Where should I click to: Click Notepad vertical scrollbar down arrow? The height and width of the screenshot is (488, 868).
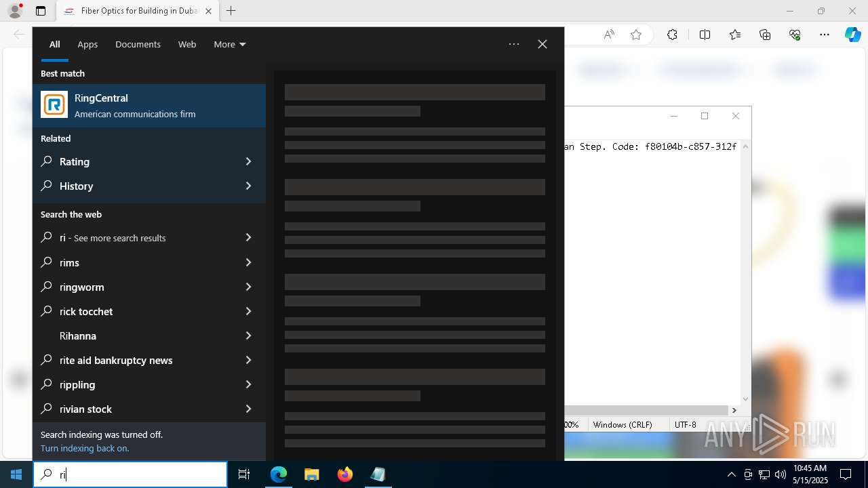point(746,399)
